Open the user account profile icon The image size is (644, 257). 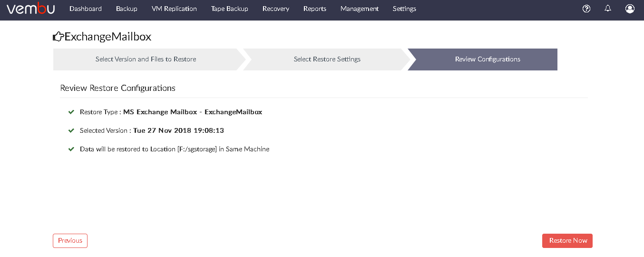click(x=630, y=9)
